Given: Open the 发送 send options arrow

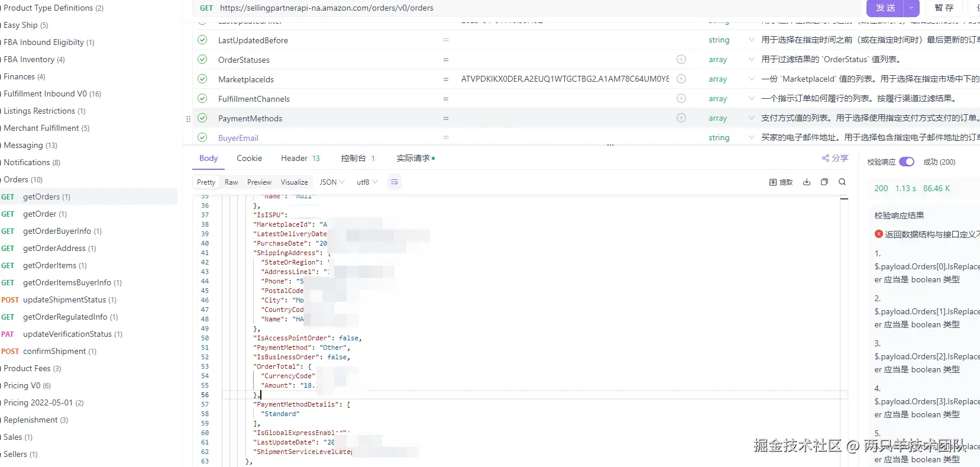Looking at the screenshot, I should (911, 8).
